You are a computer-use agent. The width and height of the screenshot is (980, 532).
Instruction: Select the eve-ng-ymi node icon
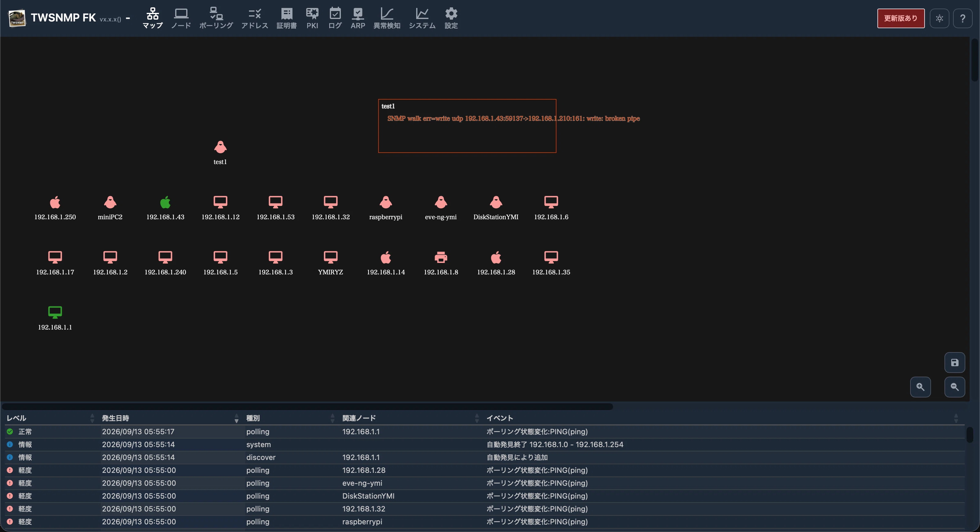coord(441,202)
